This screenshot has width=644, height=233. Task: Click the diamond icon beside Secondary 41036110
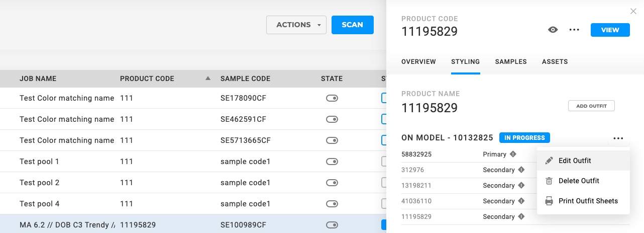point(521,201)
